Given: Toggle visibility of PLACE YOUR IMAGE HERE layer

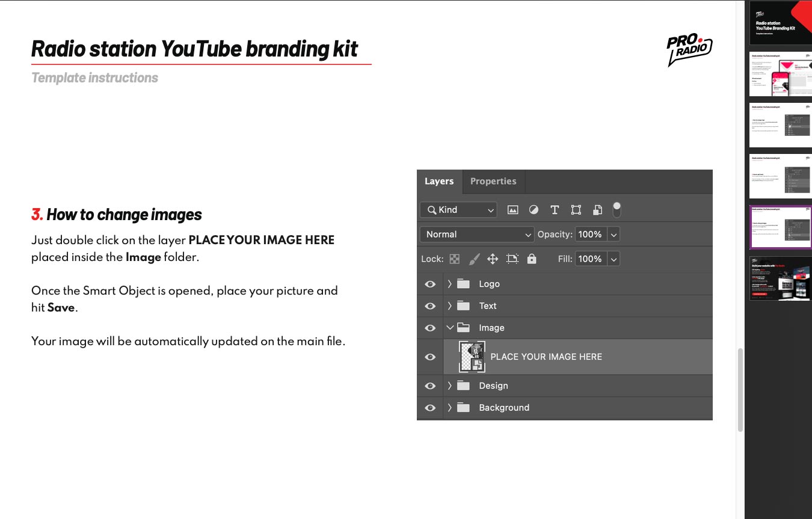Looking at the screenshot, I should [430, 357].
